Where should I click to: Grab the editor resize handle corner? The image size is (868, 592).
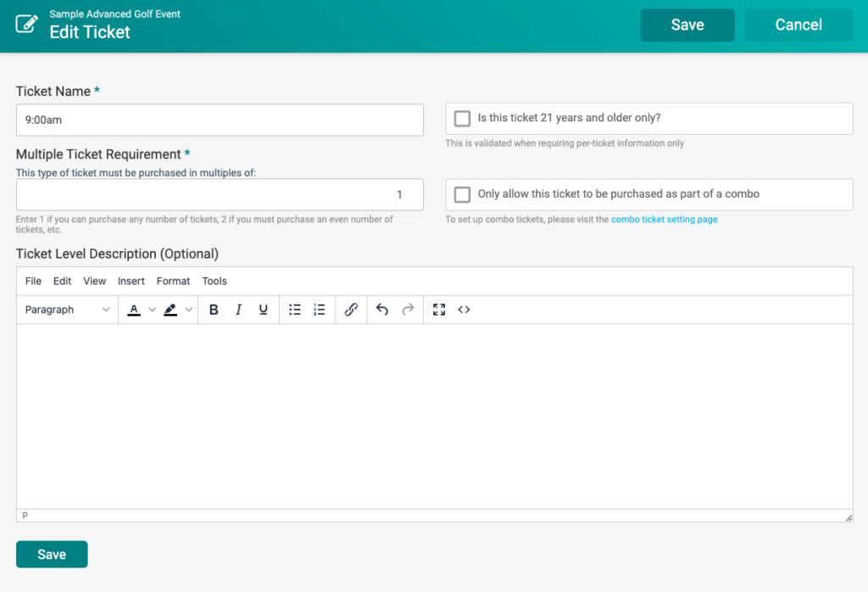849,518
